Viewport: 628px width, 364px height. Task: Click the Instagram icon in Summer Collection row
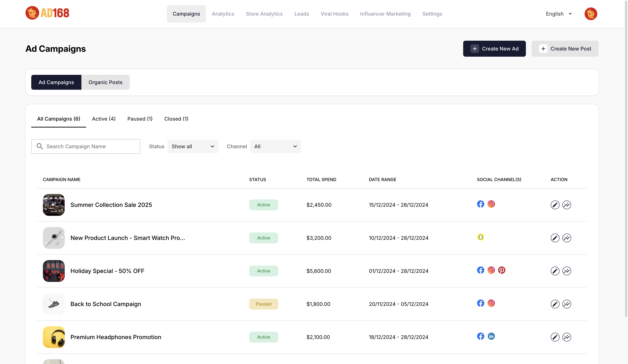(491, 204)
